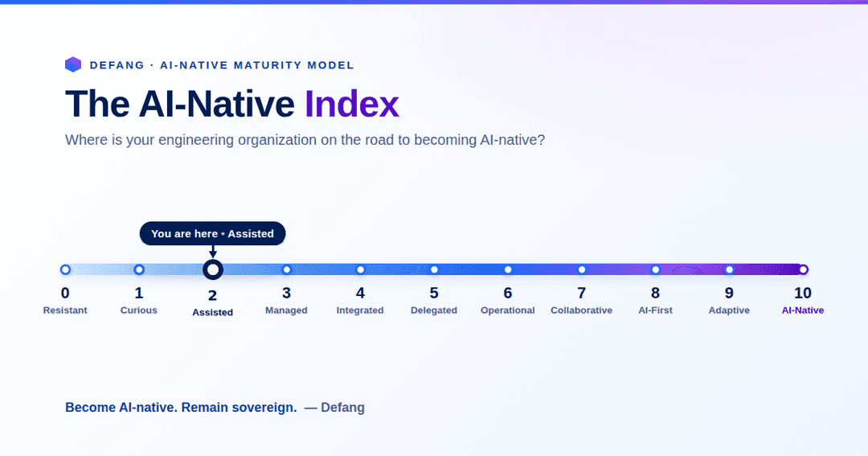
Task: Click the '— Defang' attribution text
Action: click(x=334, y=408)
